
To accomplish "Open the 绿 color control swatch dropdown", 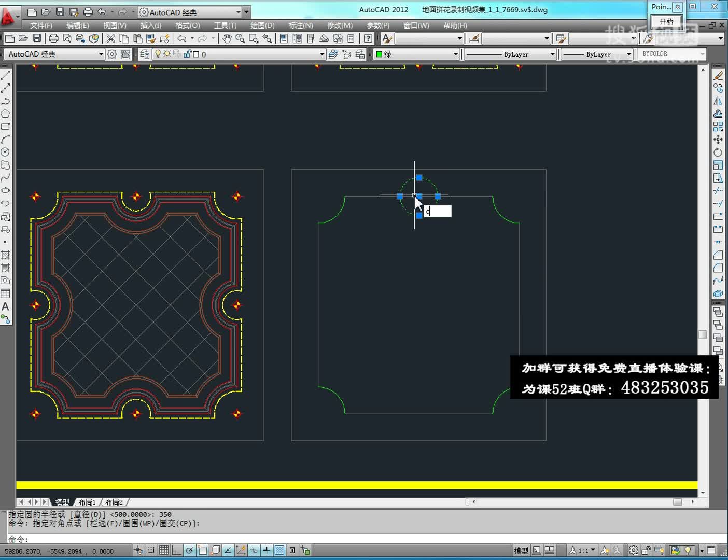I will pyautogui.click(x=417, y=54).
